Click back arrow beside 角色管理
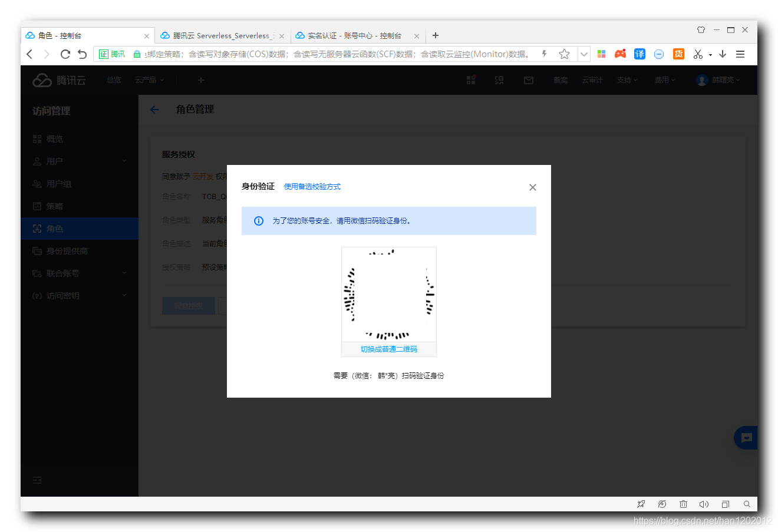The image size is (778, 532). [x=154, y=110]
